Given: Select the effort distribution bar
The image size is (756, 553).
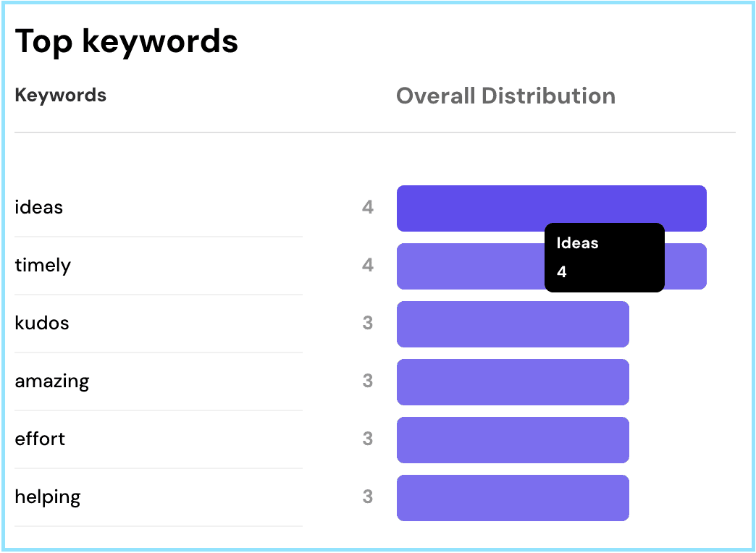Looking at the screenshot, I should click(513, 440).
